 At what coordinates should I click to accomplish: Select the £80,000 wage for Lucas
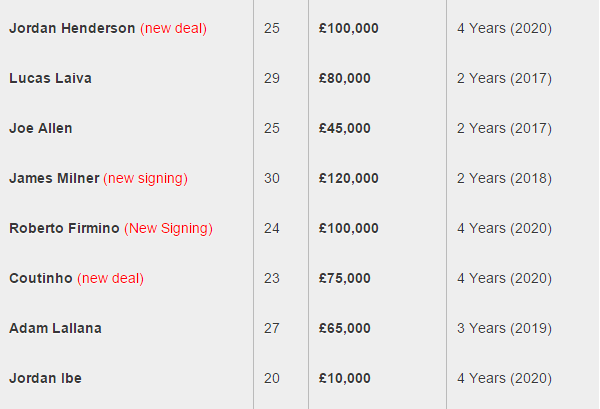coord(344,78)
